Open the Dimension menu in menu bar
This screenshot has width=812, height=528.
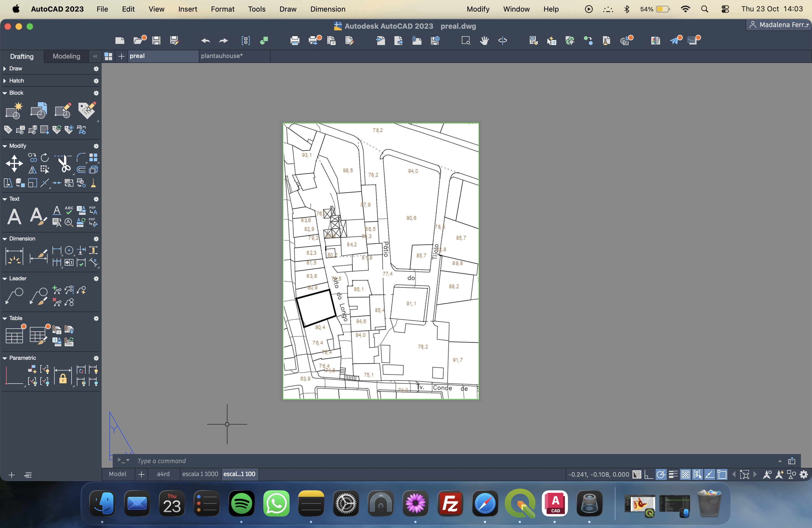328,9
